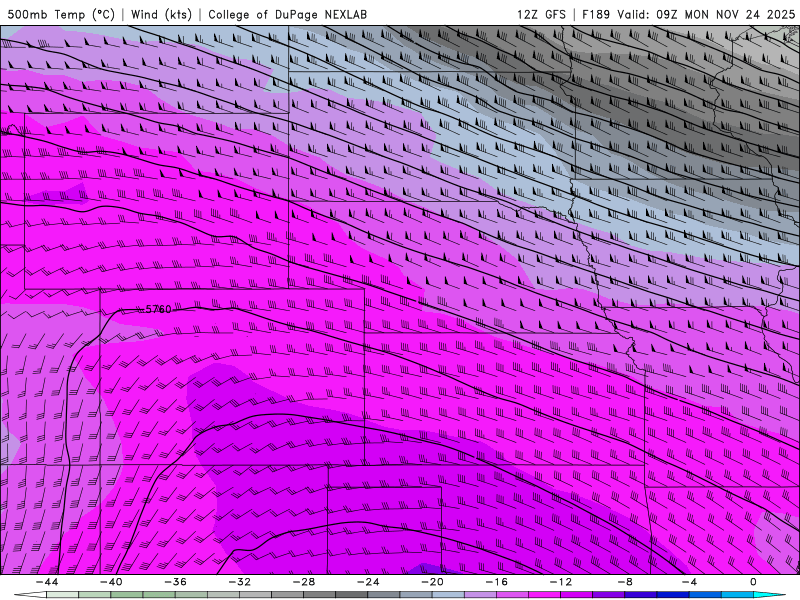Click the -16 color scale label

[x=496, y=582]
